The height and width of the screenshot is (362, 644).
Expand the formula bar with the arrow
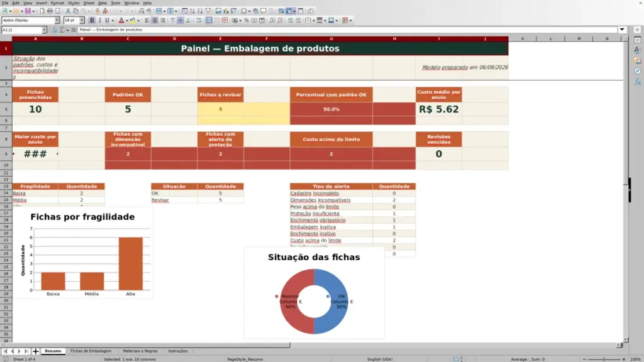(x=622, y=30)
